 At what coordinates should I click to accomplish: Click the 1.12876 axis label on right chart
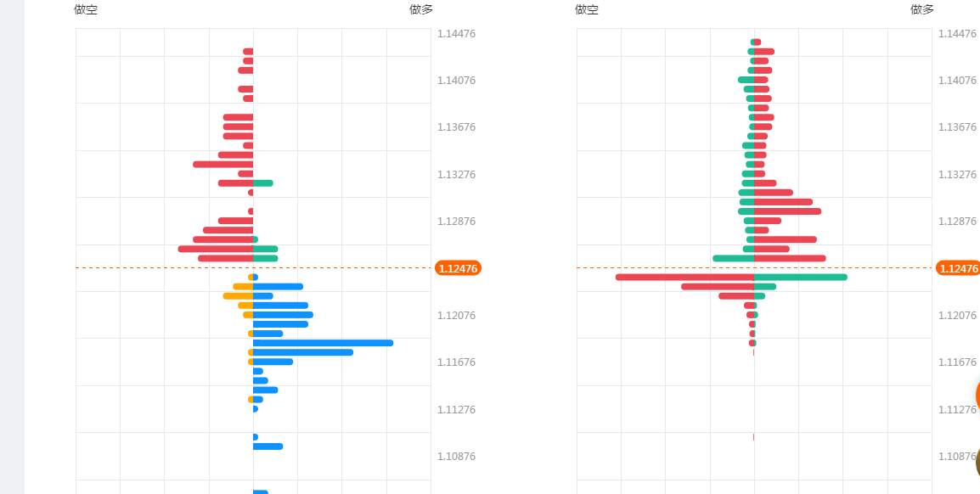point(958,221)
